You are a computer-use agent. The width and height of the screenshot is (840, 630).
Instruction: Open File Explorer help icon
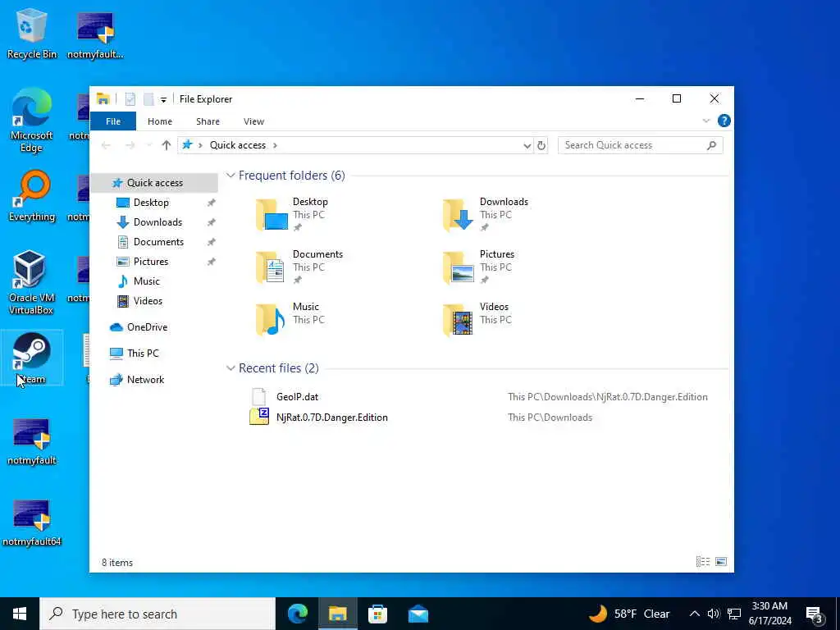point(724,121)
